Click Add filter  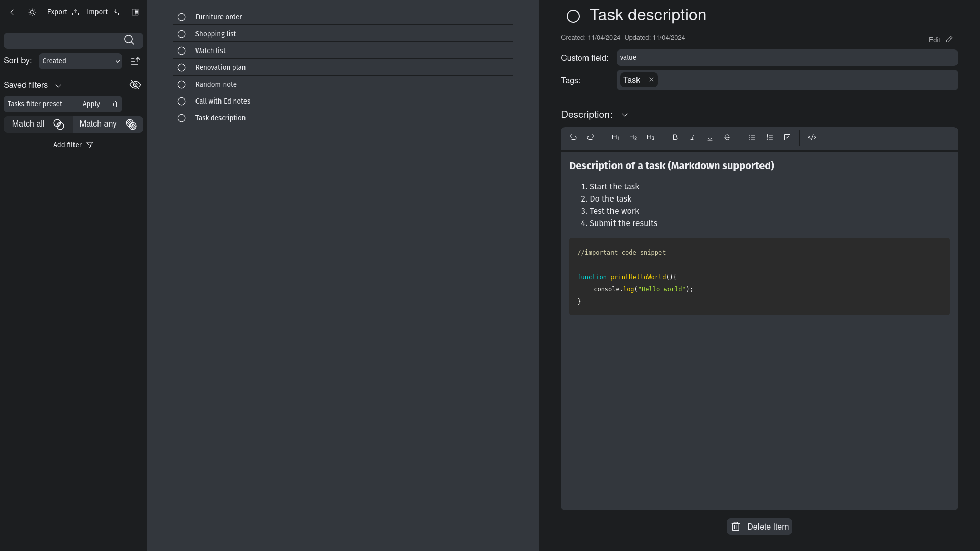[73, 145]
